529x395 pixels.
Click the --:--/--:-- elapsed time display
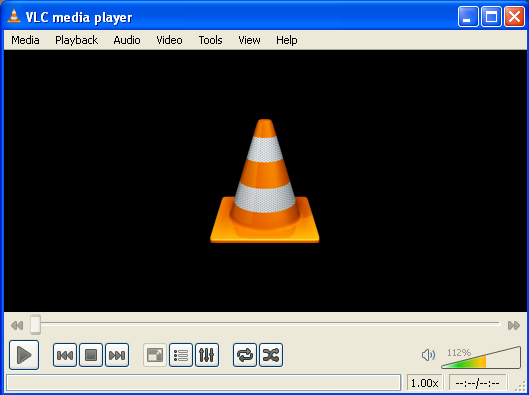click(x=477, y=383)
